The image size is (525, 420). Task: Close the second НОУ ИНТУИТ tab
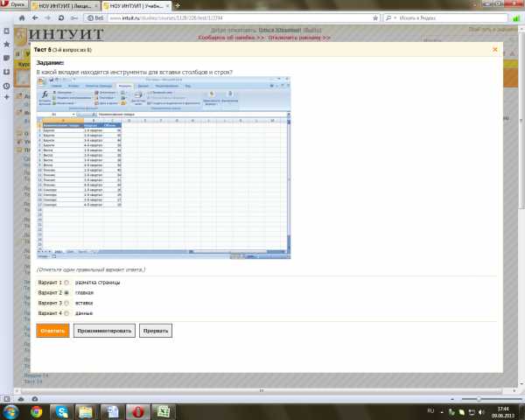(x=167, y=6)
